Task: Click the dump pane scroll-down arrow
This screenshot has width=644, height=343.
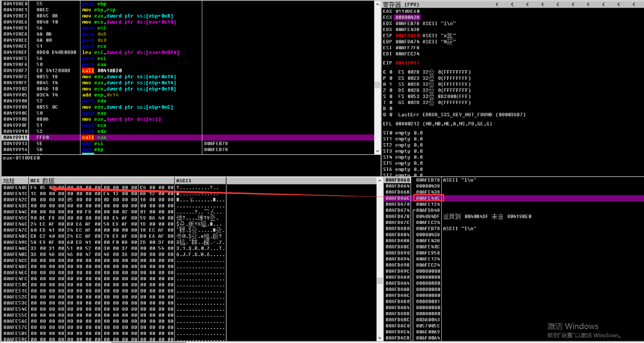Action: [379, 338]
